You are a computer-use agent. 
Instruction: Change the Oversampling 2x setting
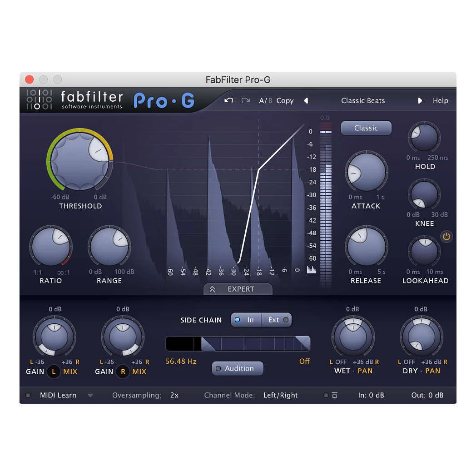pos(174,395)
